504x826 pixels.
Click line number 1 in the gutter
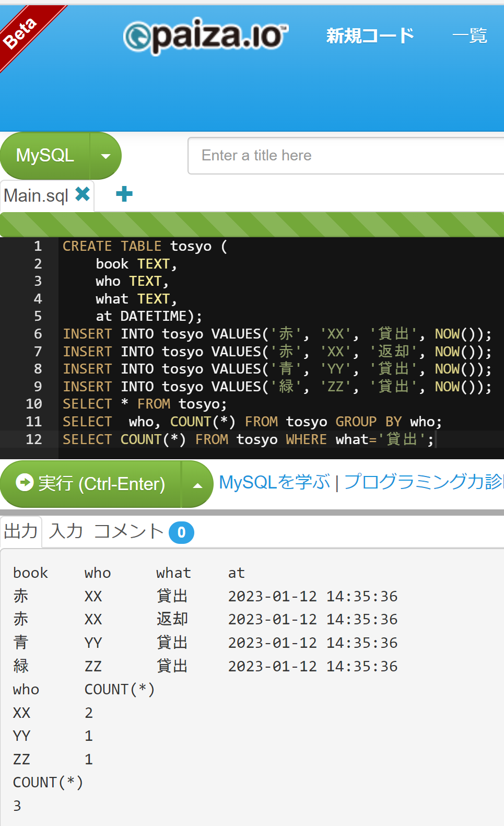pos(38,246)
